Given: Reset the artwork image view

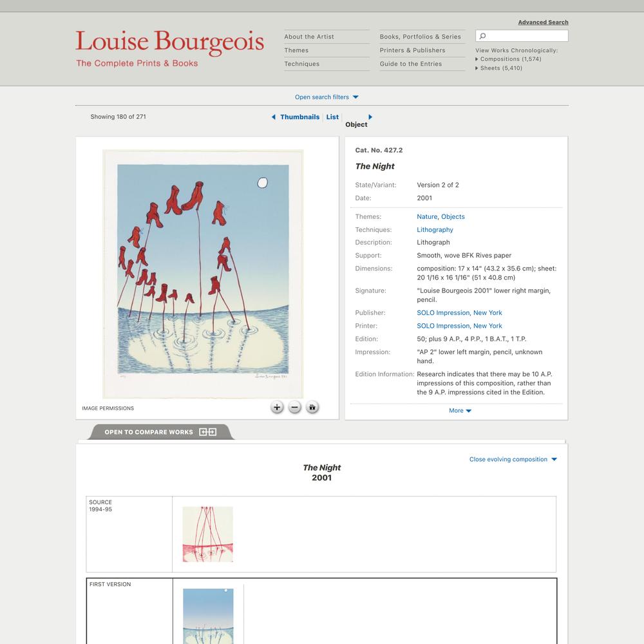Looking at the screenshot, I should pyautogui.click(x=312, y=408).
